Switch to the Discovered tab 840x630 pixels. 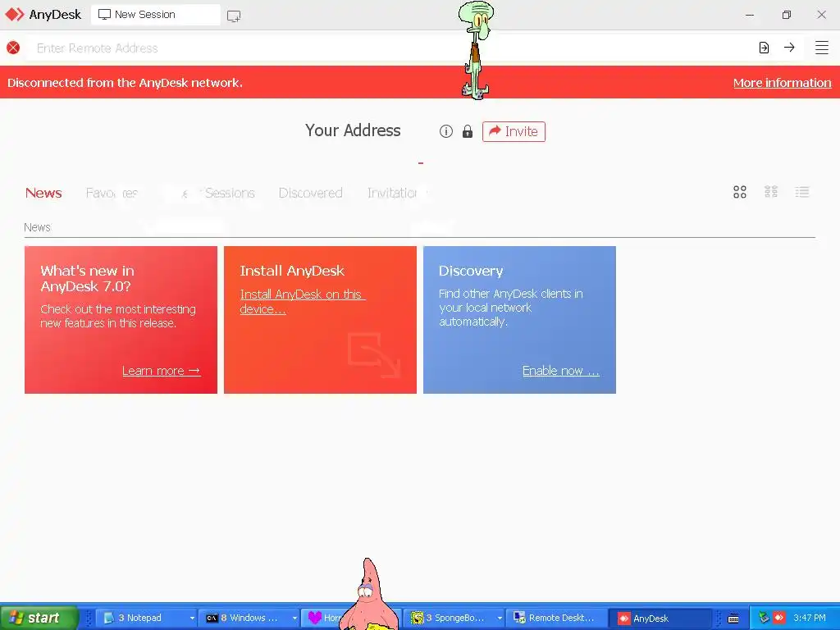click(x=310, y=193)
